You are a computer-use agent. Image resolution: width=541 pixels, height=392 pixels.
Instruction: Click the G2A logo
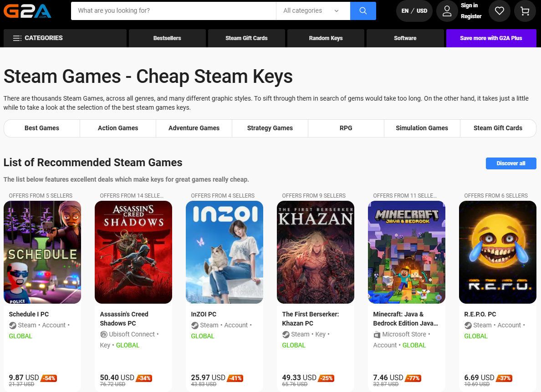(x=27, y=10)
